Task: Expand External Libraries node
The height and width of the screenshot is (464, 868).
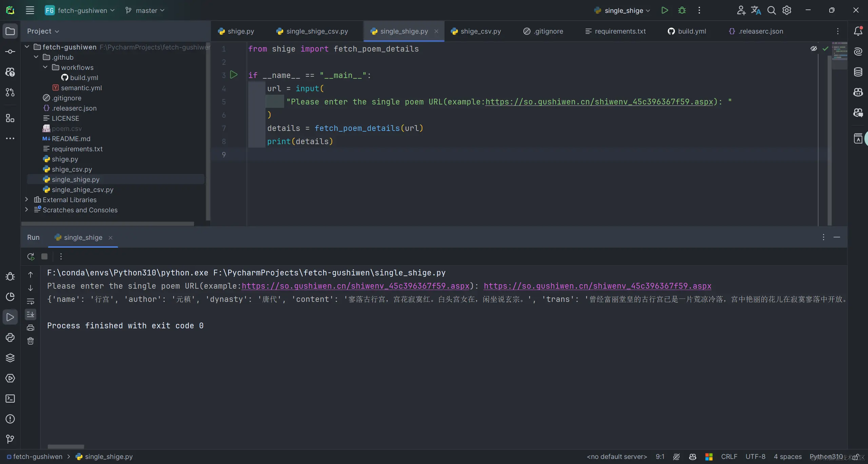Action: pos(27,199)
